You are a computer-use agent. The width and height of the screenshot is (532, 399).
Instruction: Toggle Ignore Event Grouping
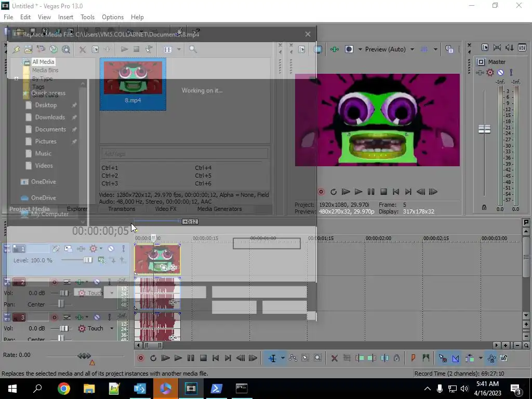point(504,358)
